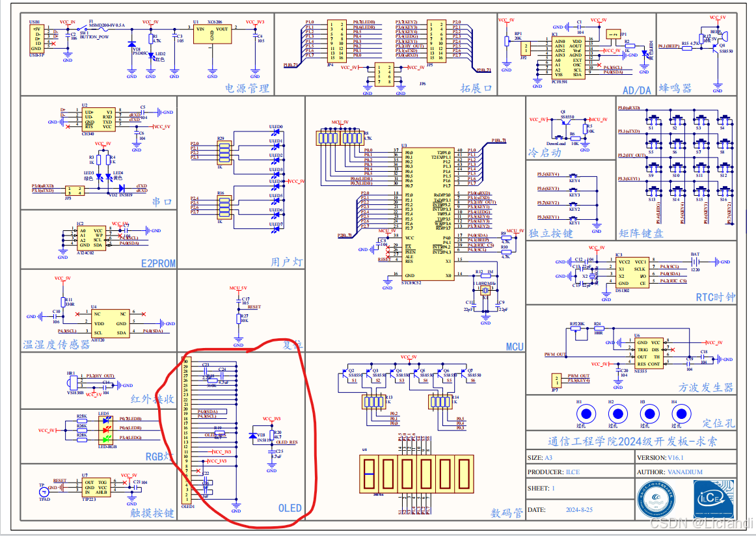
Task: Click the H4 mounting hole symbol
Action: (x=681, y=414)
